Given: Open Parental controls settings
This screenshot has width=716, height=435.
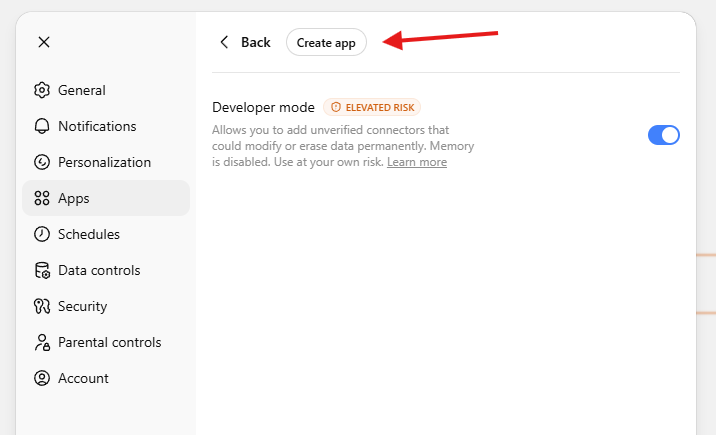Looking at the screenshot, I should [106, 342].
